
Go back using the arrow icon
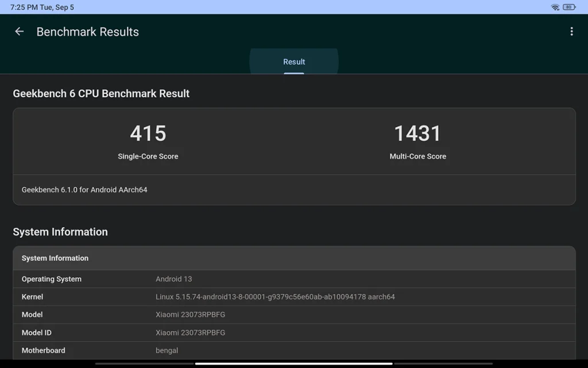coord(19,32)
